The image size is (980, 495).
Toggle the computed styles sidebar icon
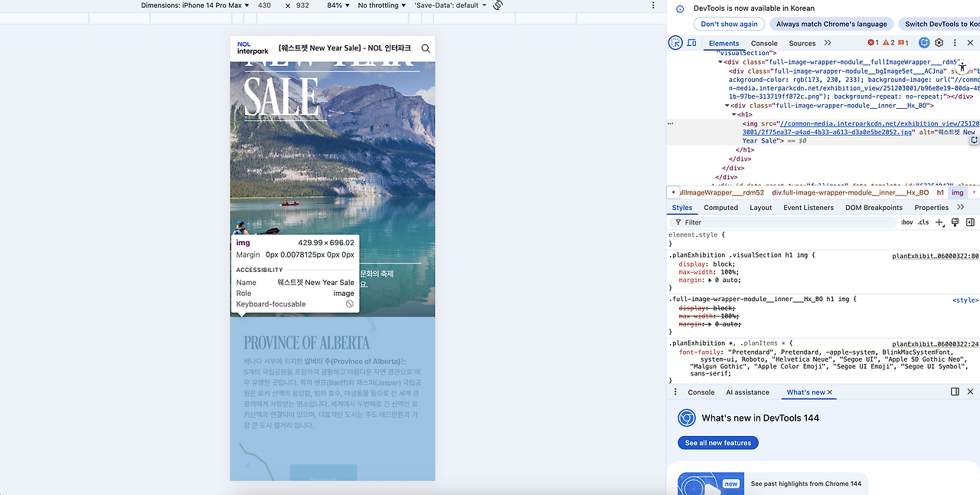tap(970, 222)
